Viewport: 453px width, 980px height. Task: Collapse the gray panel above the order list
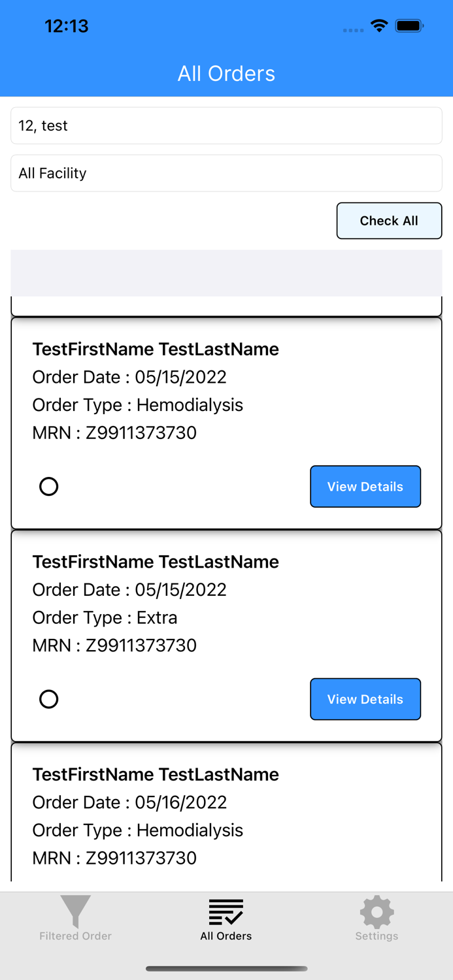point(226,272)
